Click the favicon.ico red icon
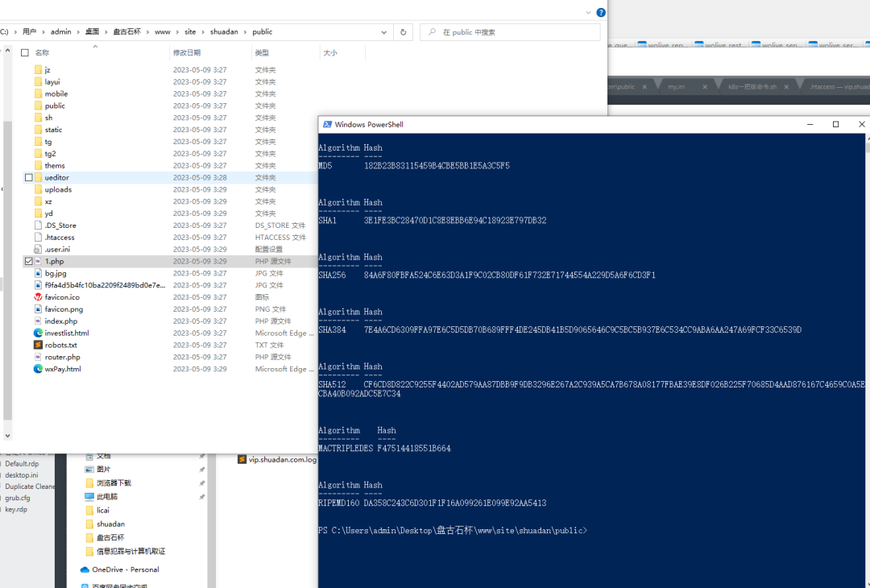Image resolution: width=870 pixels, height=588 pixels. coord(39,297)
